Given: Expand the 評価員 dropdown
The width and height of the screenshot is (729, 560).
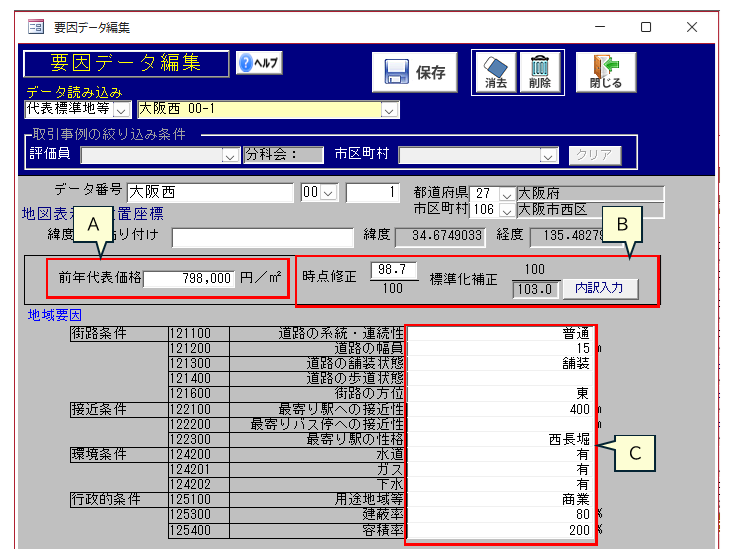Looking at the screenshot, I should pos(230,155).
